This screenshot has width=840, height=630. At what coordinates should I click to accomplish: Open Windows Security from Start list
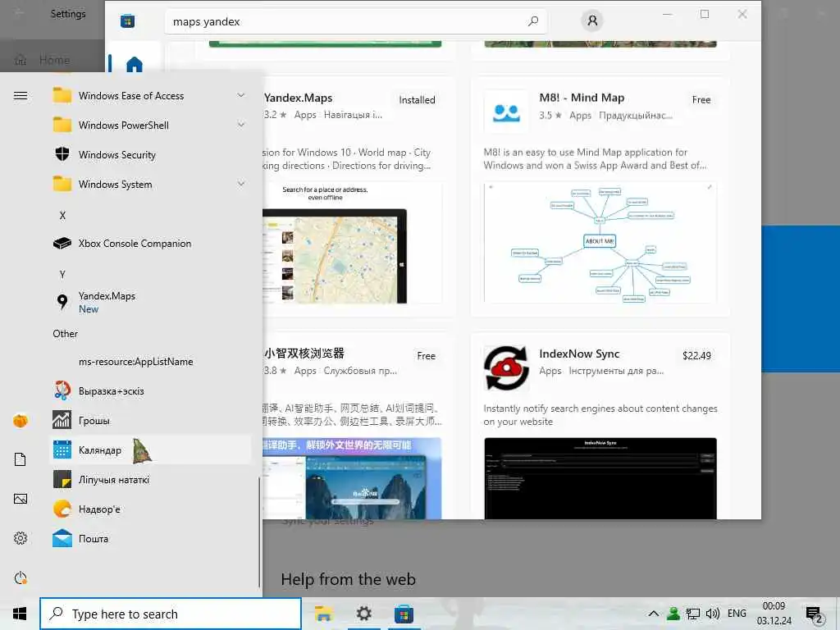point(150,155)
